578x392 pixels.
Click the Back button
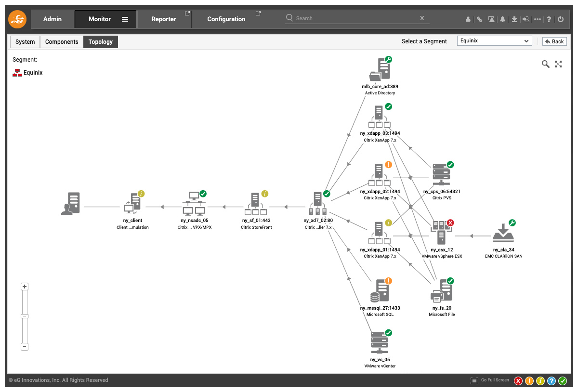tap(554, 41)
